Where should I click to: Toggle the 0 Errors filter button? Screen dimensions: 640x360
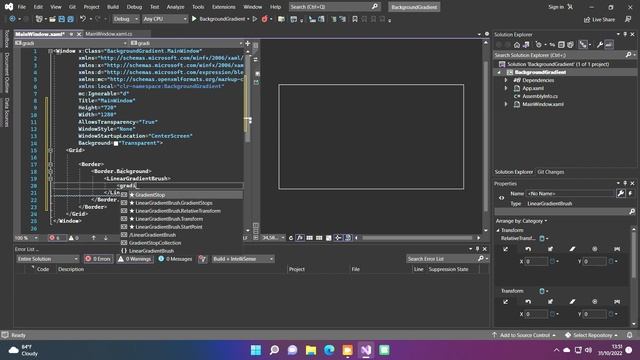[98, 259]
